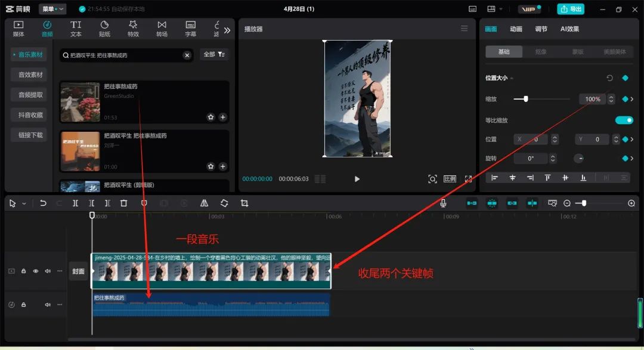Viewport: 644px width, 350px height.
Task: Lock the 把往事熬成药 audio track
Action: coord(23,305)
